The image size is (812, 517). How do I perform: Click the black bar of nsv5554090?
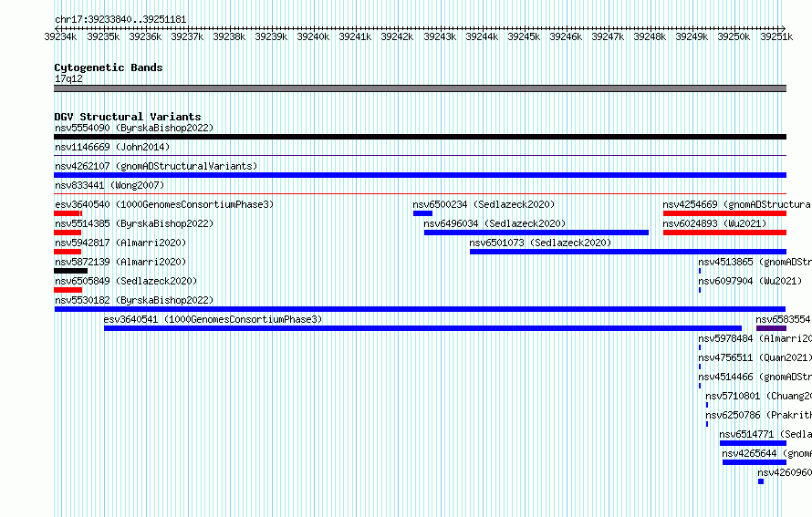tap(420, 137)
